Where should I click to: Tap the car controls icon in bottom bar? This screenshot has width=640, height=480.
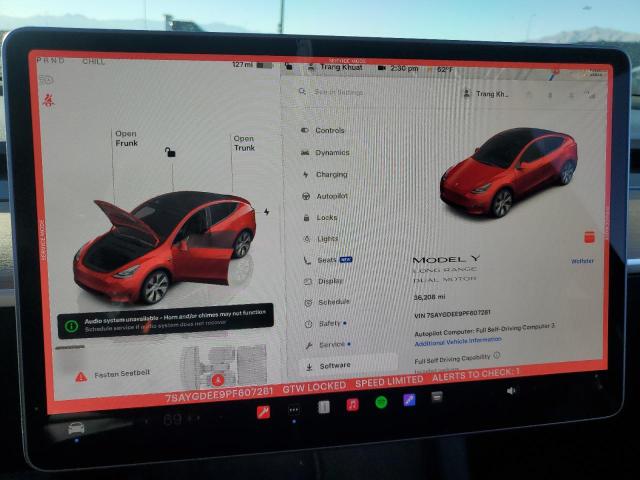pos(76,428)
